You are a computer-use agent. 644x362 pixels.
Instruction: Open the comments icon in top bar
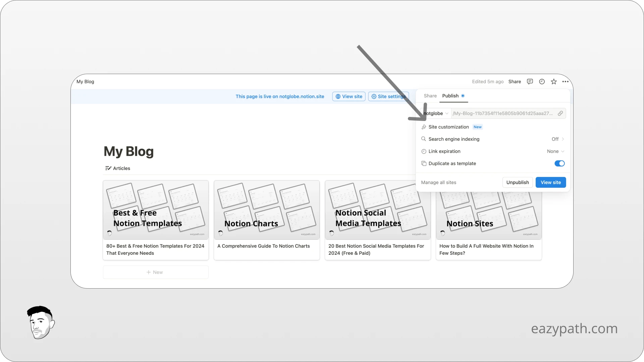click(x=530, y=81)
